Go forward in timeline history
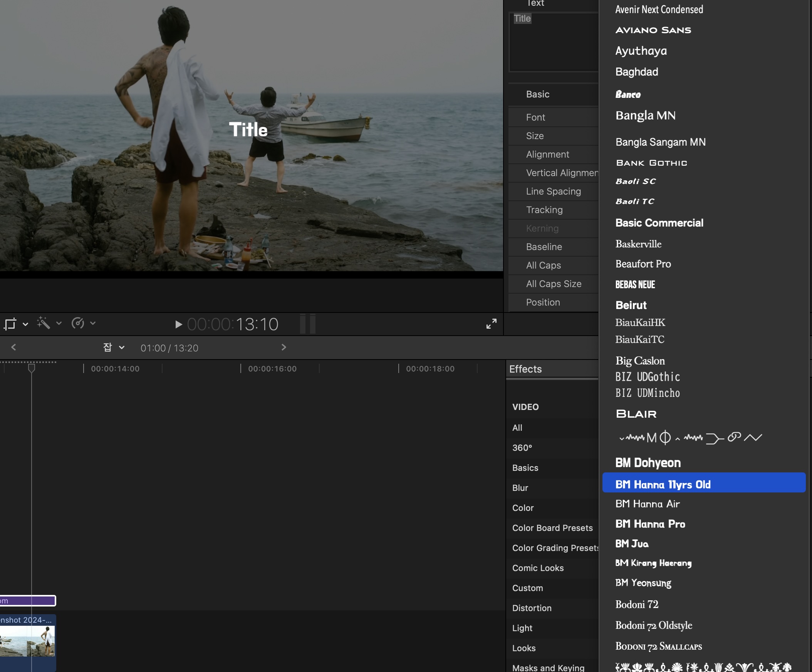Screen dimensions: 812x672 point(284,348)
